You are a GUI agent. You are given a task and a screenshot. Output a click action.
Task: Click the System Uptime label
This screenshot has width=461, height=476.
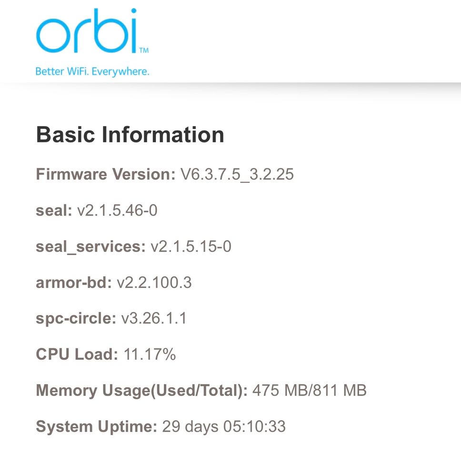(x=96, y=426)
